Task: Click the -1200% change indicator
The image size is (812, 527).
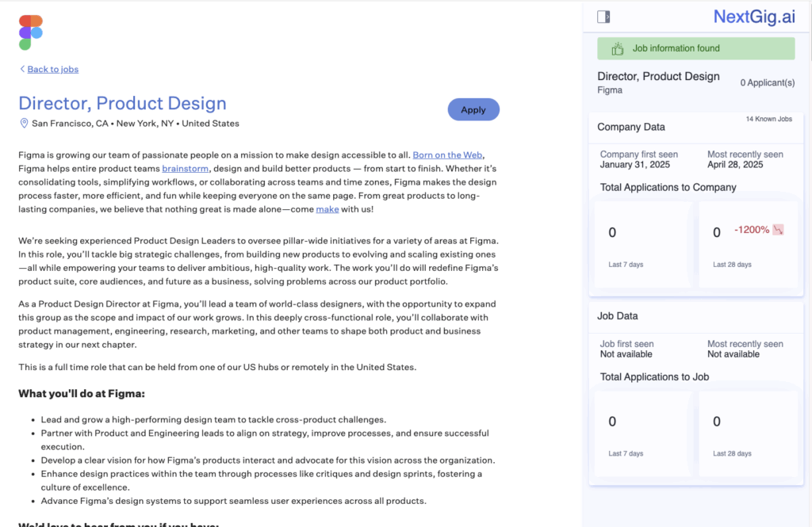Action: (x=752, y=230)
